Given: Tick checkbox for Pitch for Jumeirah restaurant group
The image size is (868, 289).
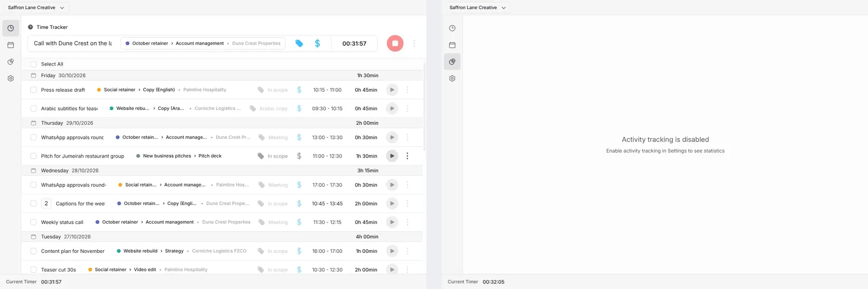Looking at the screenshot, I should pyautogui.click(x=33, y=156).
